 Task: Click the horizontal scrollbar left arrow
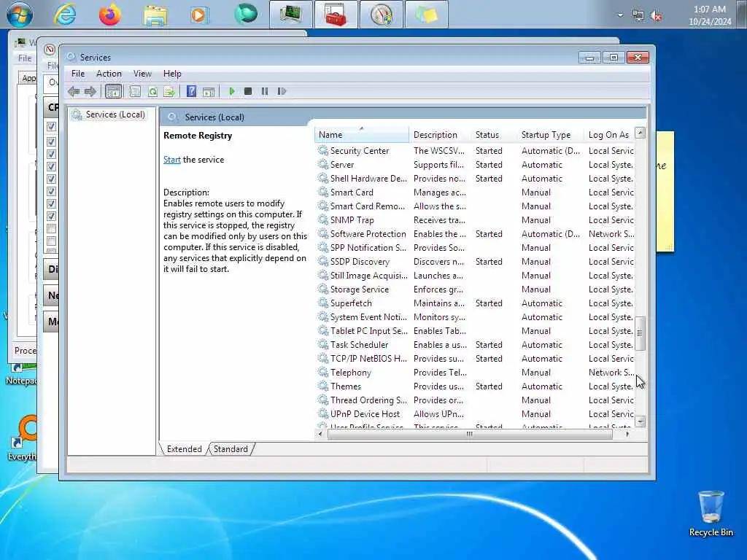(320, 434)
